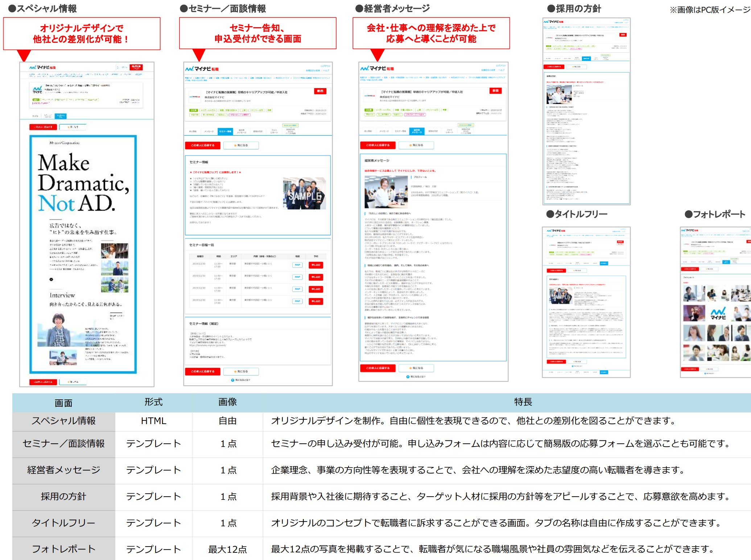Click the star icon inside the 気になる button

[235, 145]
